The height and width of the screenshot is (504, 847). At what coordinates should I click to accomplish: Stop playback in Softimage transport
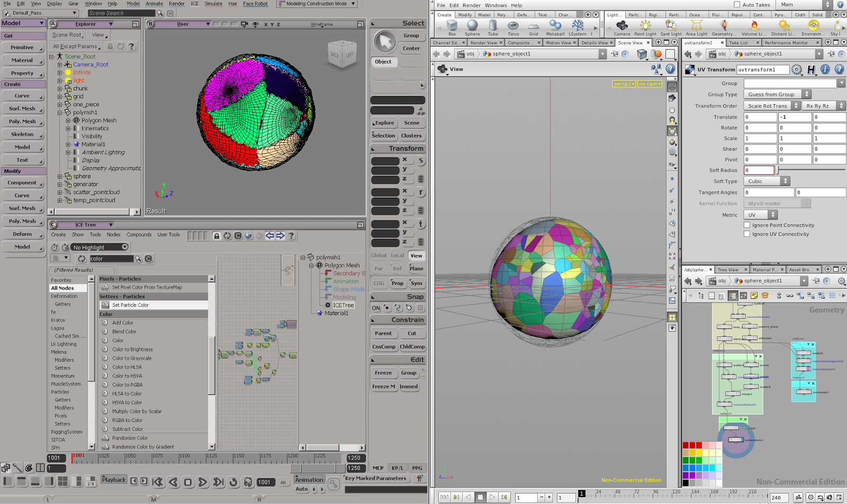(188, 482)
